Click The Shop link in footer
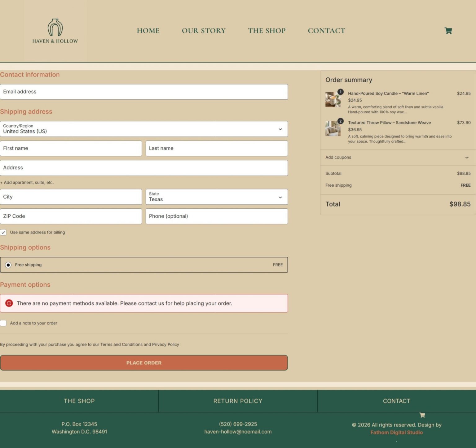Viewport: 476px width, 448px height. tap(79, 401)
